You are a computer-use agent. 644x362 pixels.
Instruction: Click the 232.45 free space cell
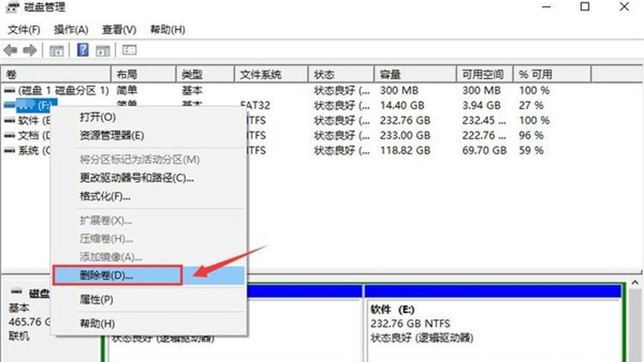(x=484, y=120)
